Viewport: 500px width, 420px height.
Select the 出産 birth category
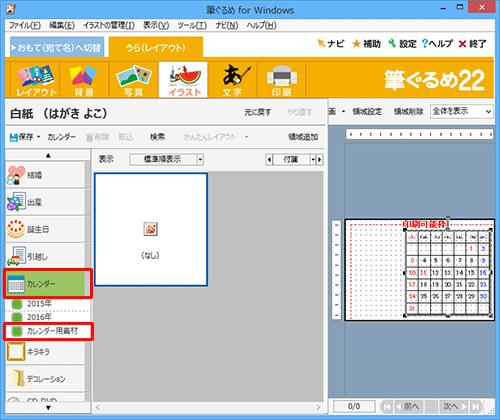[x=45, y=202]
